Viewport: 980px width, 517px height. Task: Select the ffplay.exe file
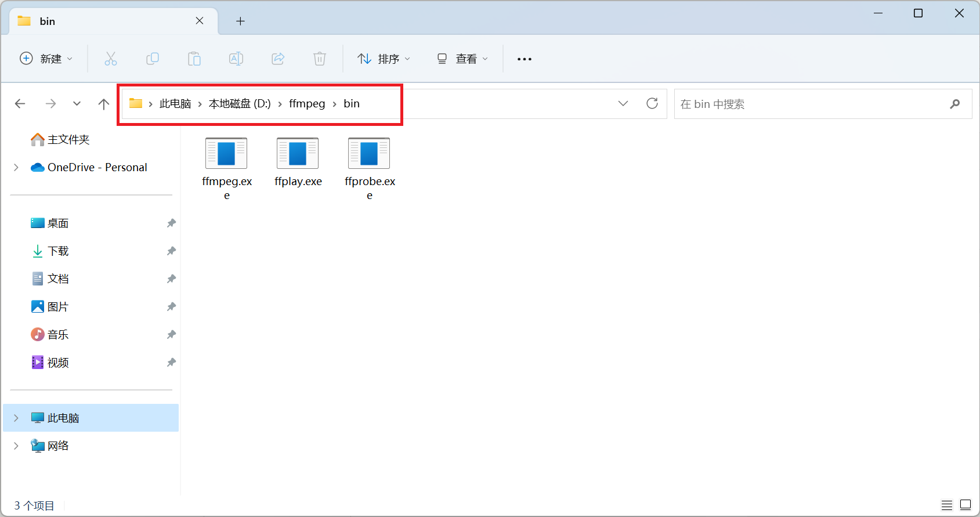(x=298, y=163)
